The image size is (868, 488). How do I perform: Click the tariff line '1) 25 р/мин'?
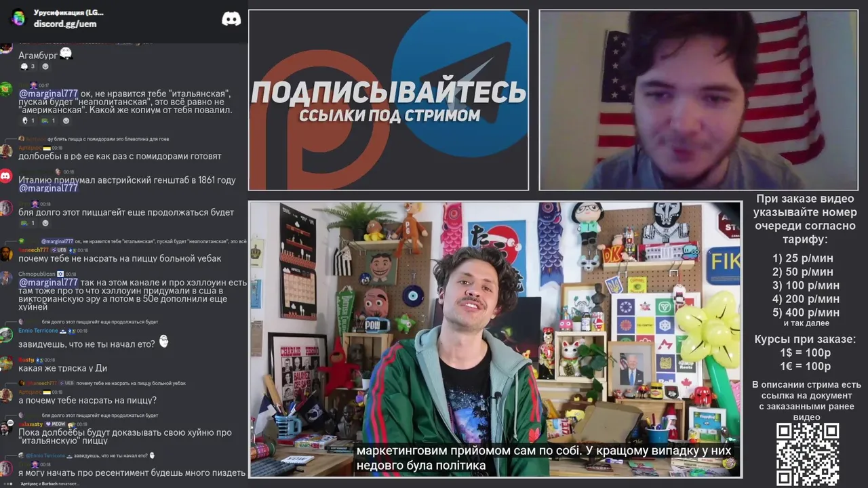click(802, 258)
